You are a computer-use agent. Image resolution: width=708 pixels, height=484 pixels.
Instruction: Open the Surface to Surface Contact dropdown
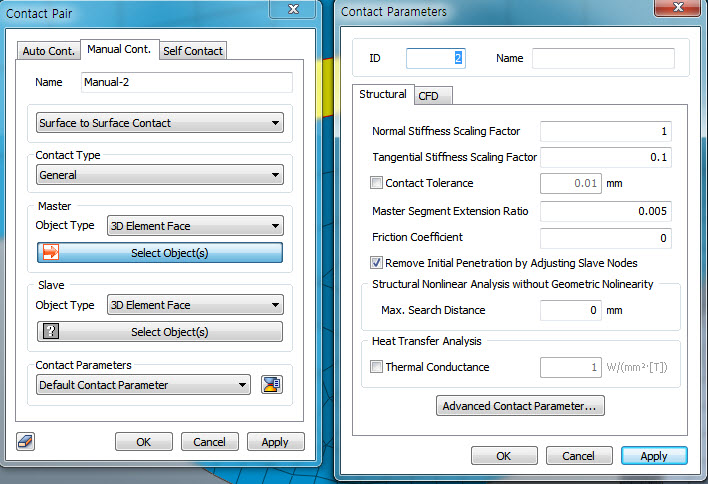pyautogui.click(x=160, y=123)
